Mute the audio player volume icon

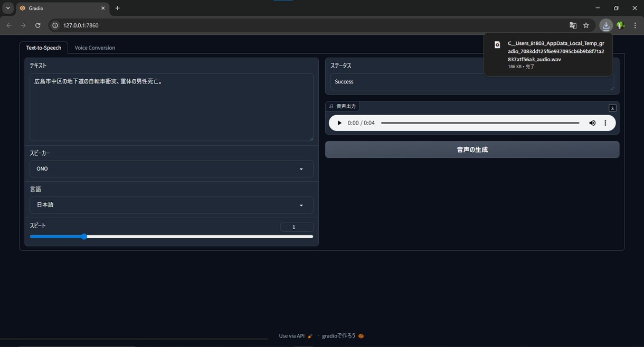click(592, 123)
